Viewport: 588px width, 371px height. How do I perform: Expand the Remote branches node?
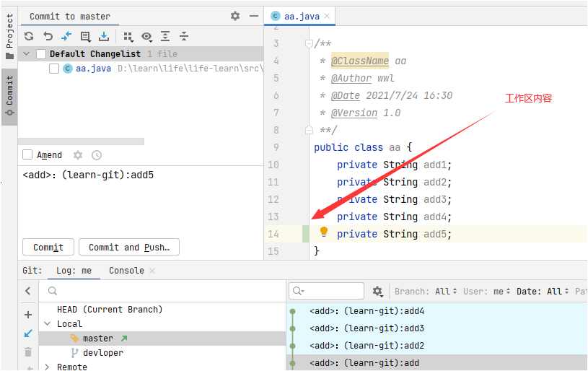(47, 367)
